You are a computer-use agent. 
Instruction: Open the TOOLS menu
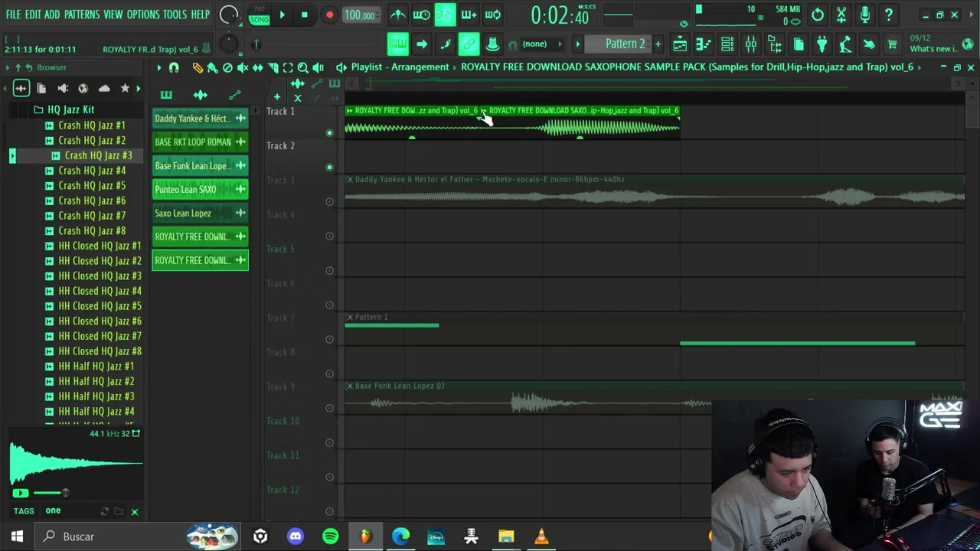(175, 15)
